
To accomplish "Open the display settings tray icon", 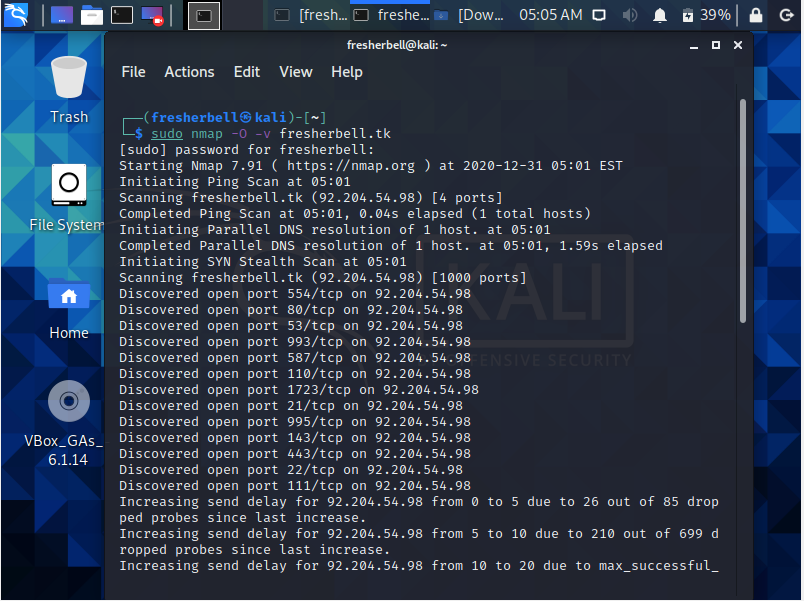I will coord(598,15).
